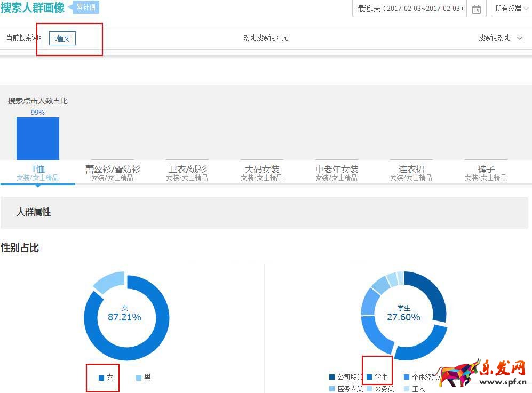Expand the 搜索词对比 dropdown
The width and height of the screenshot is (532, 393).
click(500, 38)
